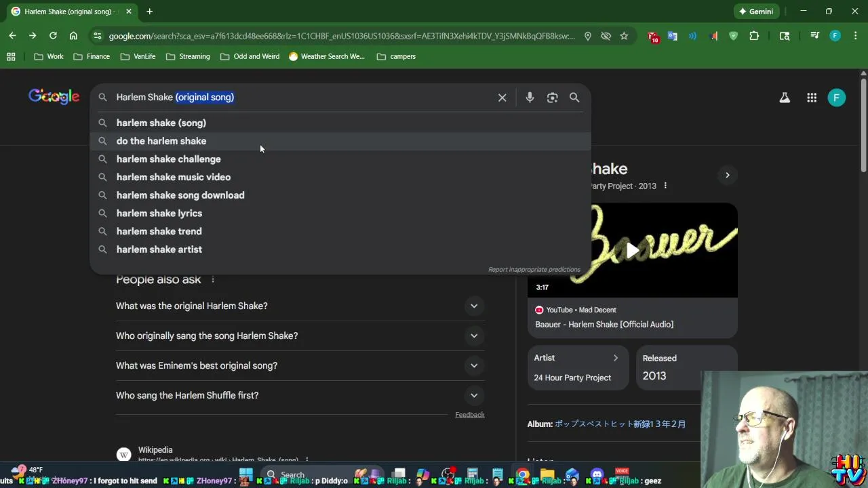This screenshot has height=488, width=868.
Task: Open the Gmail checker extension showing 10
Action: [x=652, y=37]
